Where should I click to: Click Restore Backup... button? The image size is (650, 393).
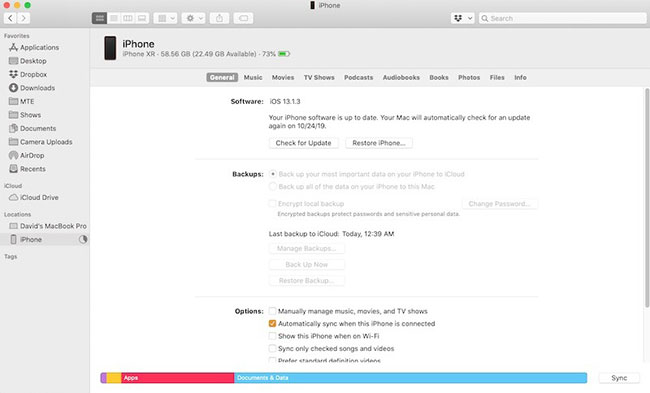click(306, 281)
